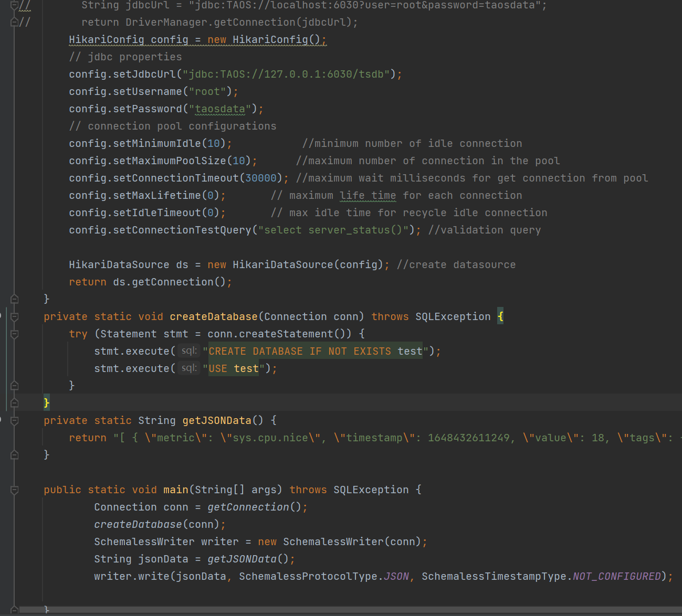Click the sql fragment badge before CREATE DATABASE

click(x=188, y=351)
